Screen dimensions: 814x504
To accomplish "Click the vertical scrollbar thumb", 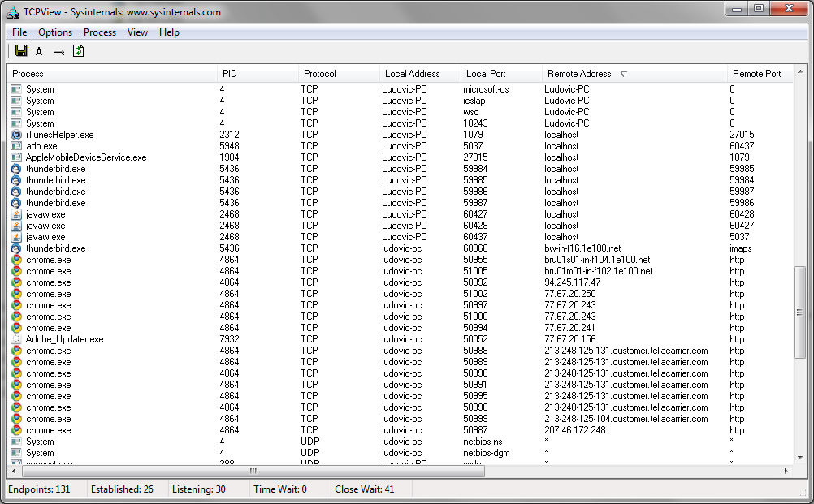I will click(x=800, y=312).
